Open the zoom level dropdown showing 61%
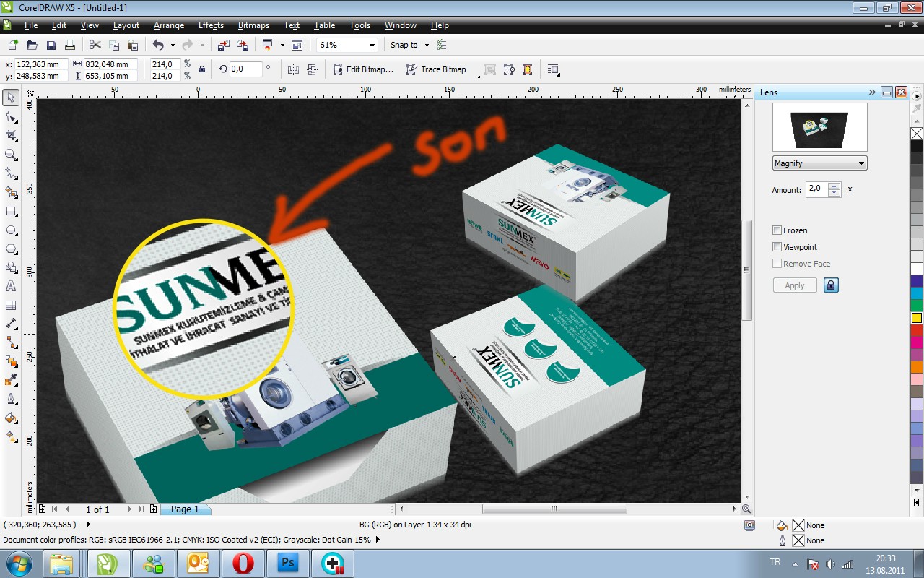The width and height of the screenshot is (924, 578). pyautogui.click(x=372, y=45)
